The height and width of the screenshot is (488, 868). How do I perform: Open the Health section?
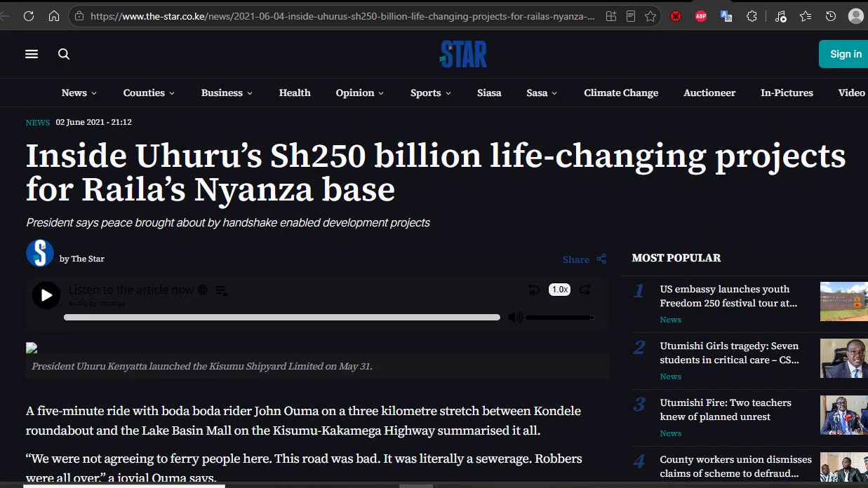coord(295,93)
